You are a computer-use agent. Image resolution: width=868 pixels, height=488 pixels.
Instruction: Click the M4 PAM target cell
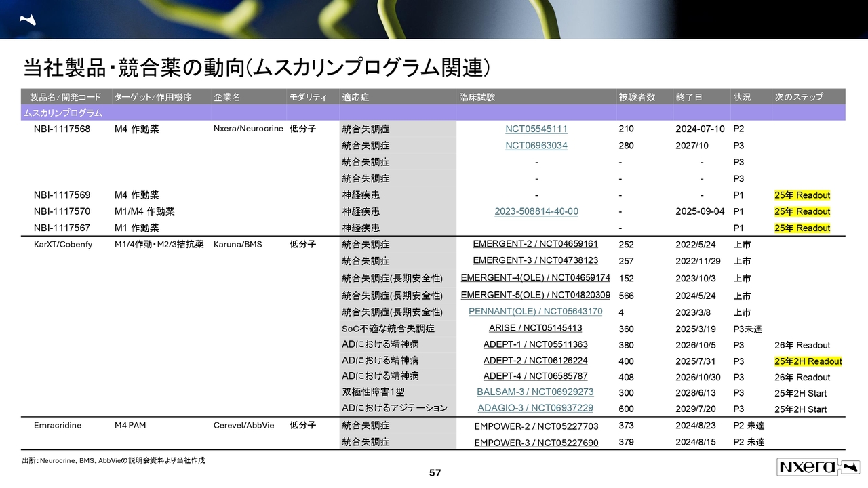[132, 426]
